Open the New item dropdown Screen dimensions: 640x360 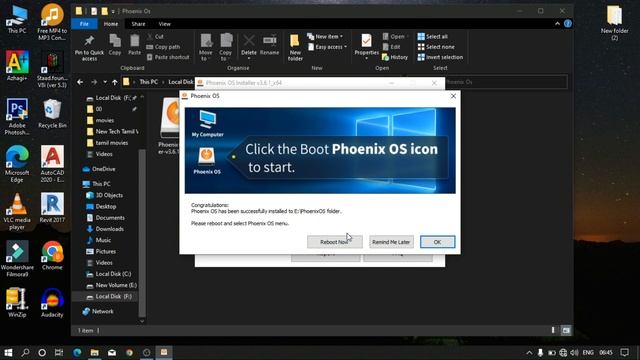pyautogui.click(x=325, y=36)
